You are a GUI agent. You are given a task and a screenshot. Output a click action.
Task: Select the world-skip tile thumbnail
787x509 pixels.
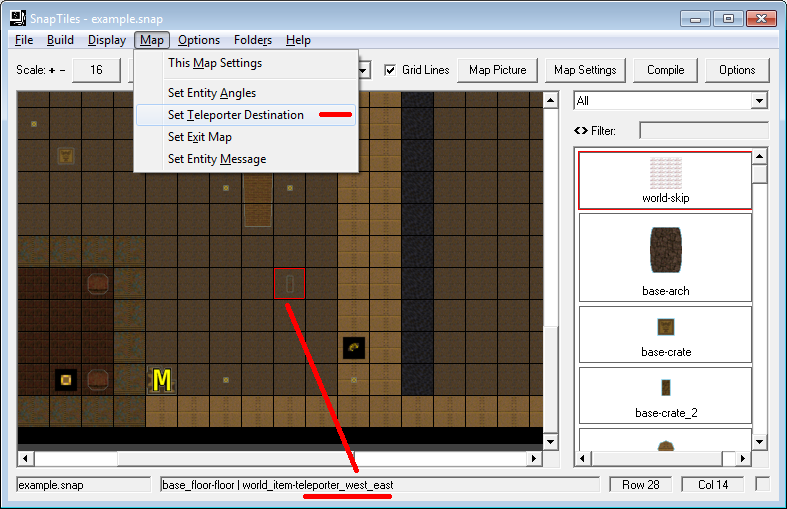click(x=665, y=172)
